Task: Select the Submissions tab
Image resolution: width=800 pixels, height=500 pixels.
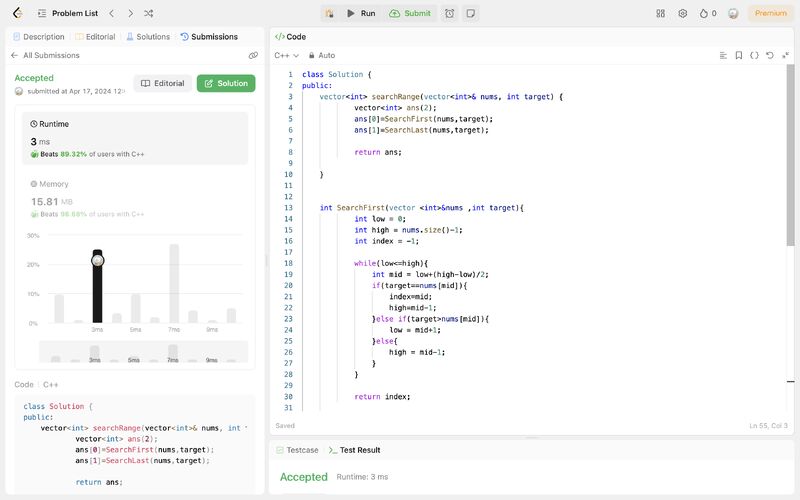Action: pyautogui.click(x=209, y=37)
